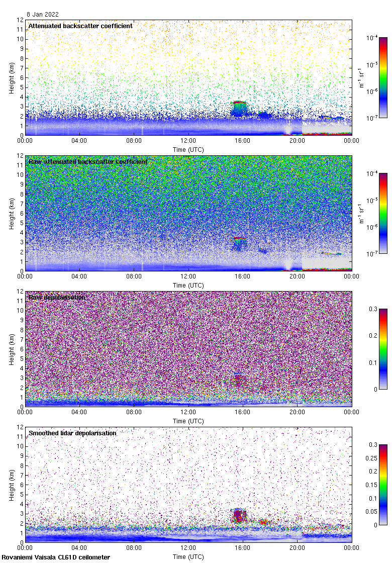This screenshot has height=563, width=392.
Task: Click "Time (UTC)" under the attenuated backscatter panel
Action: point(188,150)
